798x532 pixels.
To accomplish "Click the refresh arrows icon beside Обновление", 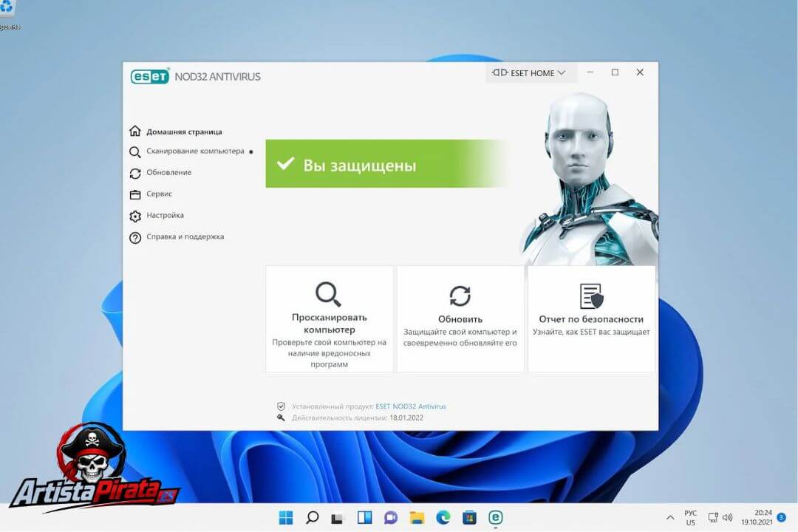I will pos(135,174).
